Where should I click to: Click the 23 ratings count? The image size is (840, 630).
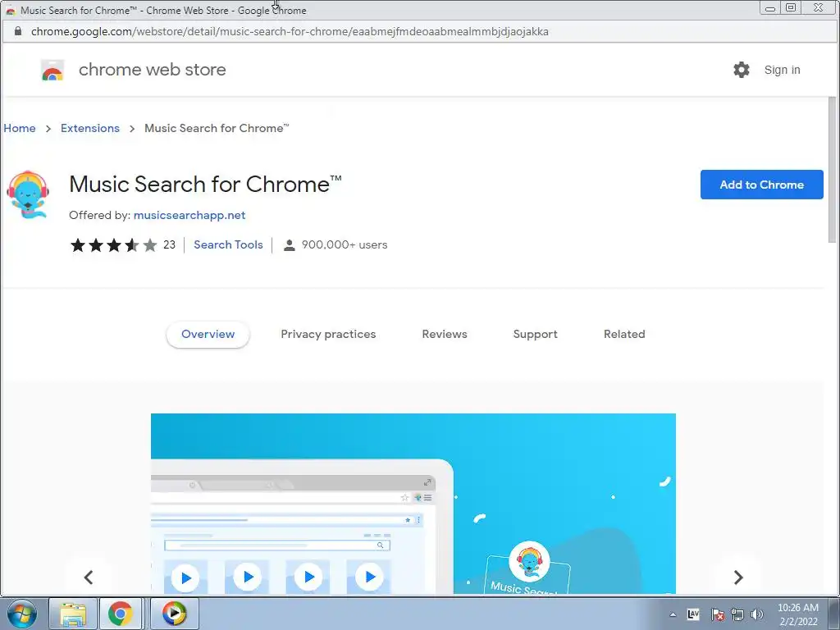tap(169, 244)
